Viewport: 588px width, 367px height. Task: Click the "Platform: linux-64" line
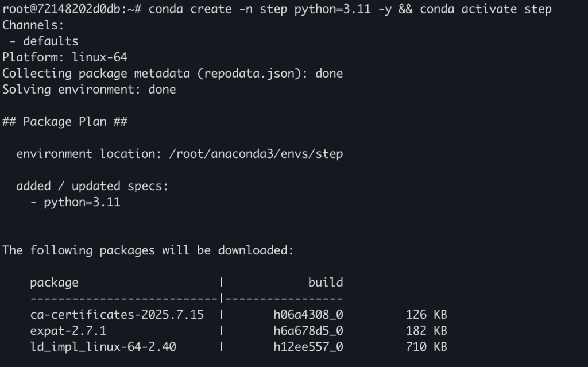pyautogui.click(x=65, y=57)
